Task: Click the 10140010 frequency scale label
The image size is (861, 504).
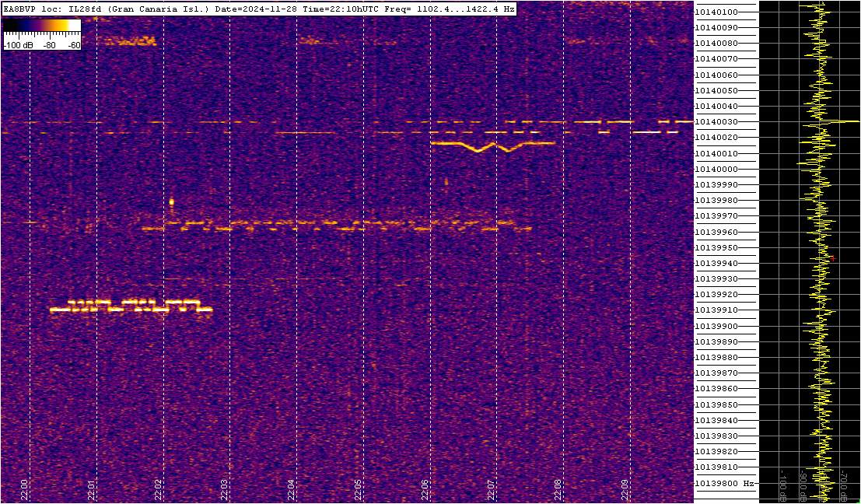Action: (716, 153)
